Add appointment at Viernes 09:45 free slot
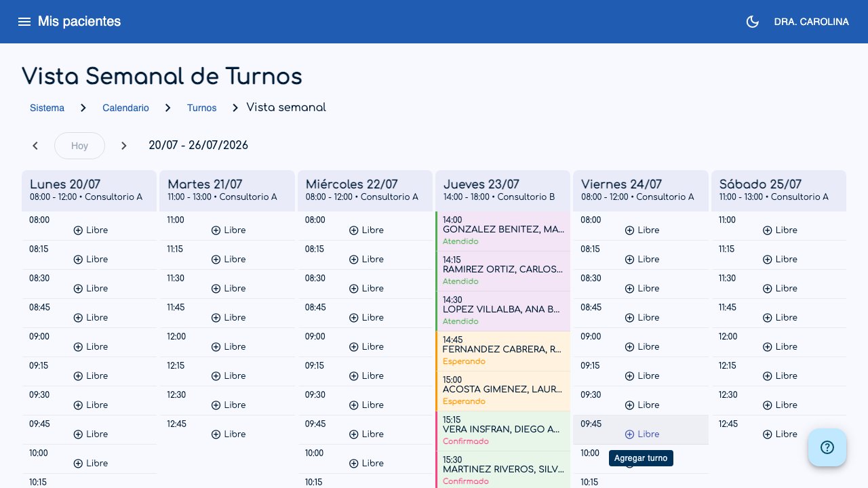Viewport: 868px width, 488px height. 642,430
